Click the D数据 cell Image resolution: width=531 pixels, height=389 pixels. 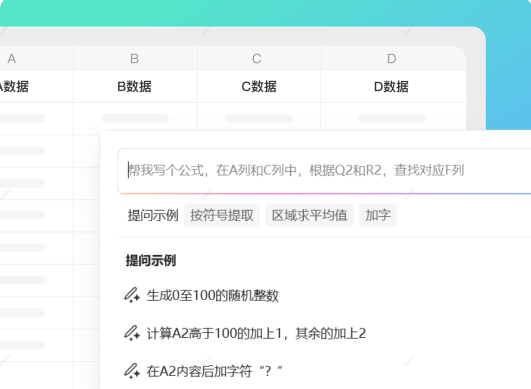coord(394,87)
